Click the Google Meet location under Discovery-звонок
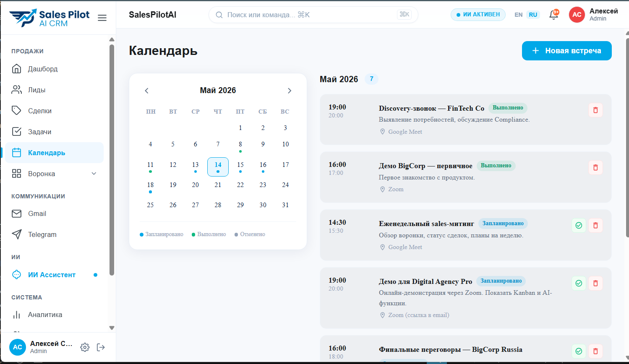Image resolution: width=629 pixels, height=364 pixels. pyautogui.click(x=401, y=132)
